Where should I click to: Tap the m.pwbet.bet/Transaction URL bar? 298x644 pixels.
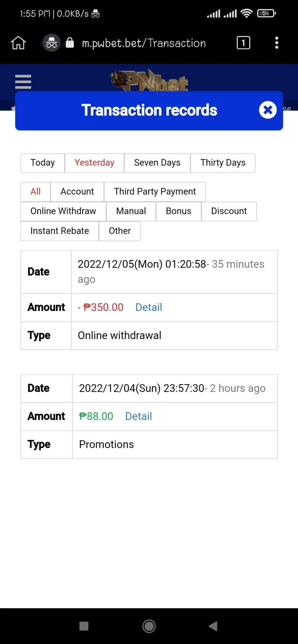click(x=144, y=43)
